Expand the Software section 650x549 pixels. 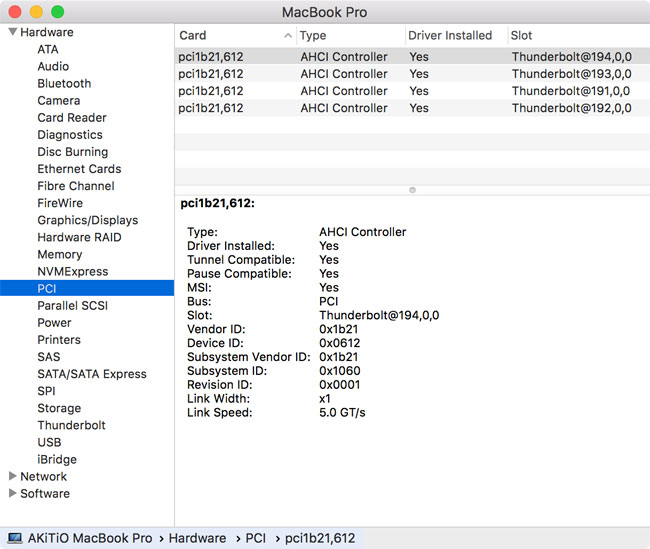[x=12, y=494]
